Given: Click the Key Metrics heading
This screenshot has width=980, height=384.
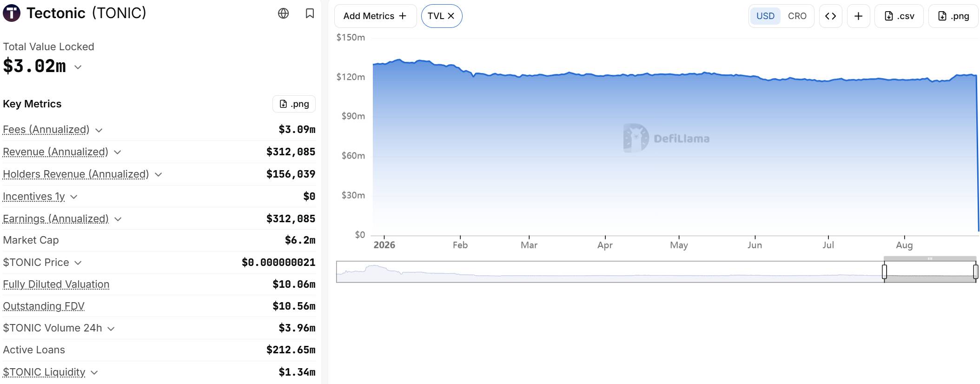Looking at the screenshot, I should point(32,104).
